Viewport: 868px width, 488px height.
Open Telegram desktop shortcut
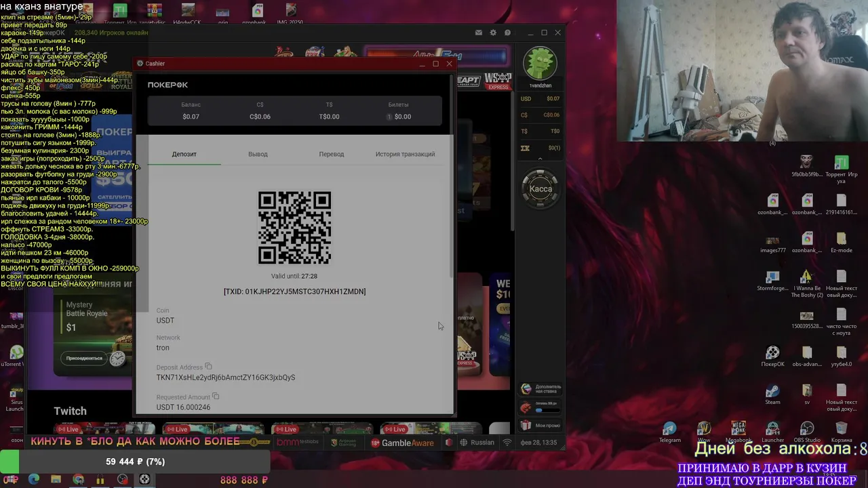(x=670, y=432)
